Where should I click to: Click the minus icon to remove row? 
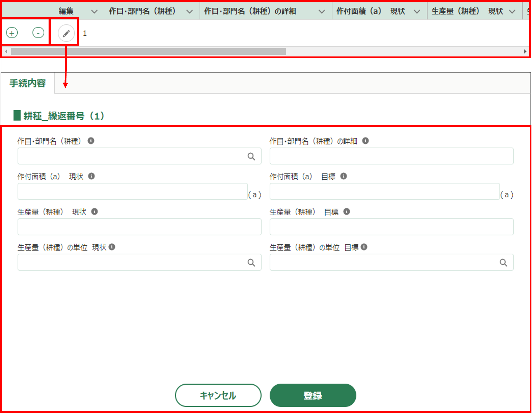[38, 33]
